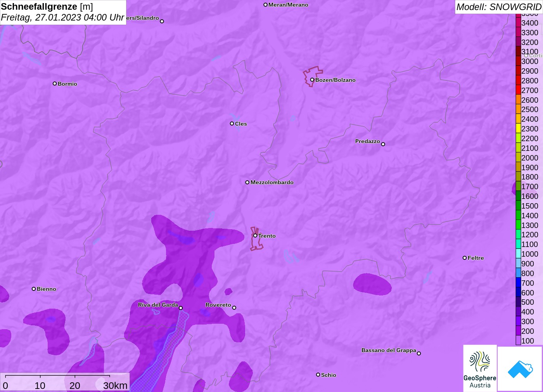Image resolution: width=543 pixels, height=392 pixels.
Task: Click the 3000 legend value
Action: [530, 61]
